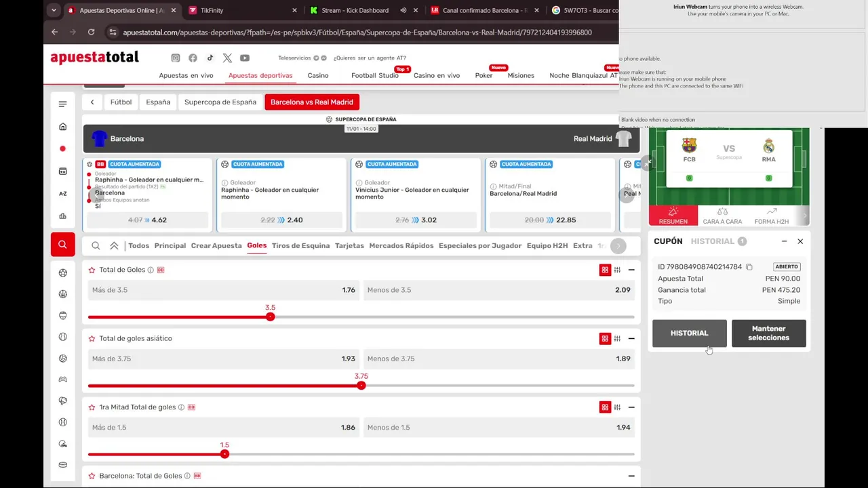
Task: Collapse Barcelona: Total de Goles market
Action: coord(631,476)
